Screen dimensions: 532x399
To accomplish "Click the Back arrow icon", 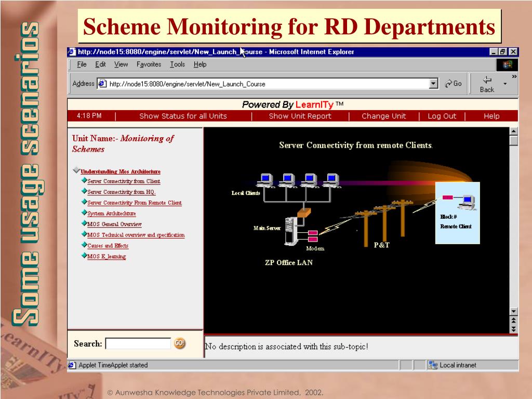I will coord(487,80).
